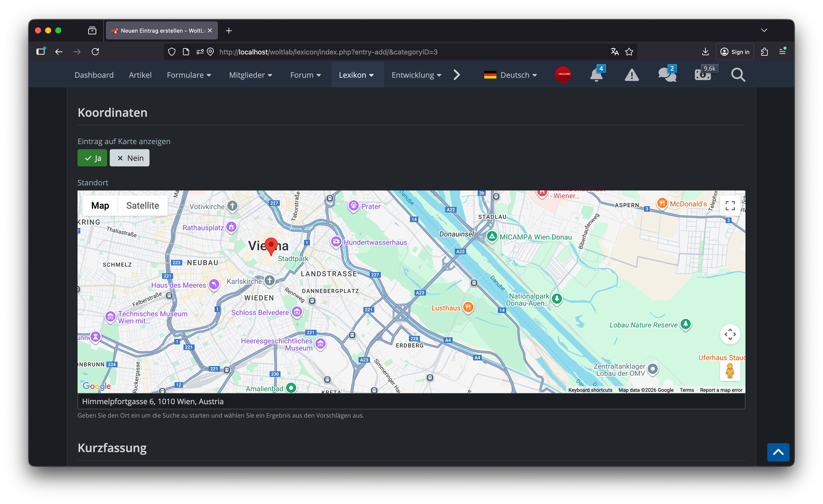Click the search magnifier icon
The width and height of the screenshot is (823, 504).
point(738,75)
